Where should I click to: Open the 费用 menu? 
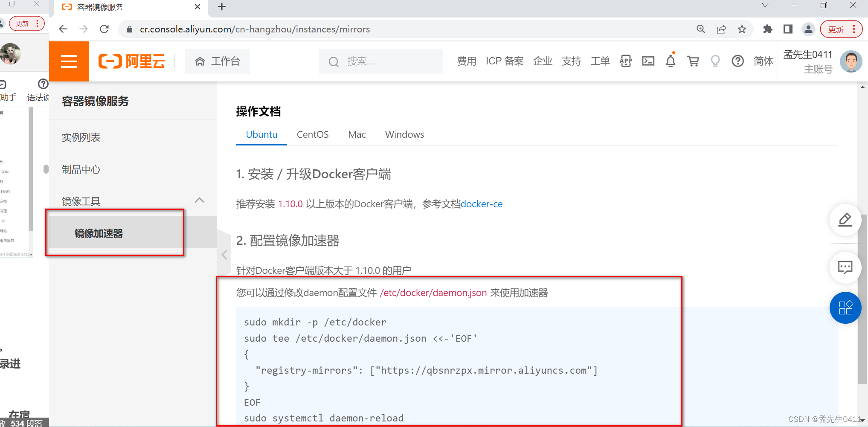point(467,61)
